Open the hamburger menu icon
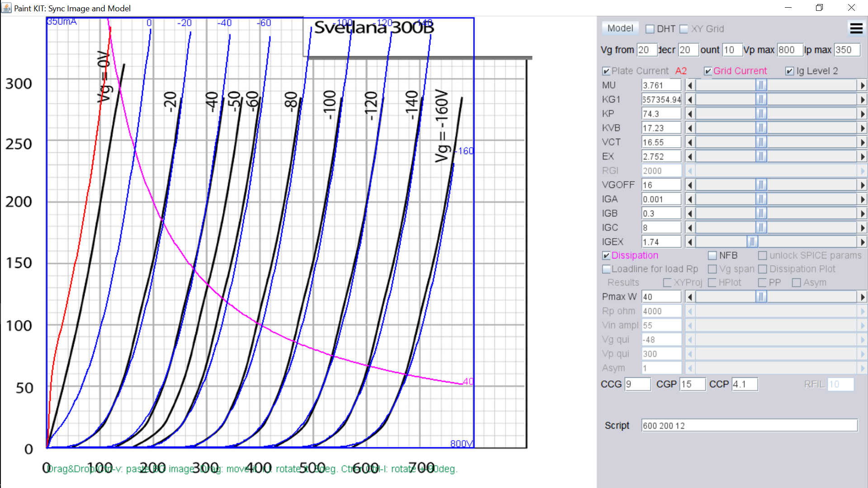Image resolution: width=868 pixels, height=488 pixels. (x=856, y=28)
